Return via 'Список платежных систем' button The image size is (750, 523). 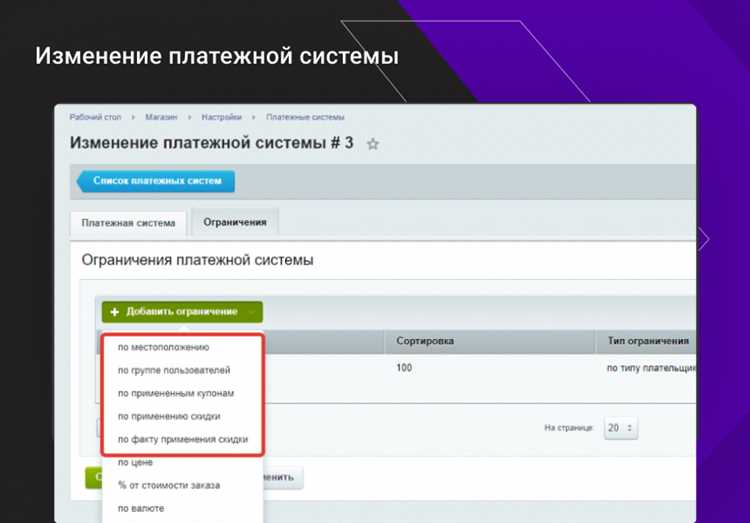click(x=156, y=181)
